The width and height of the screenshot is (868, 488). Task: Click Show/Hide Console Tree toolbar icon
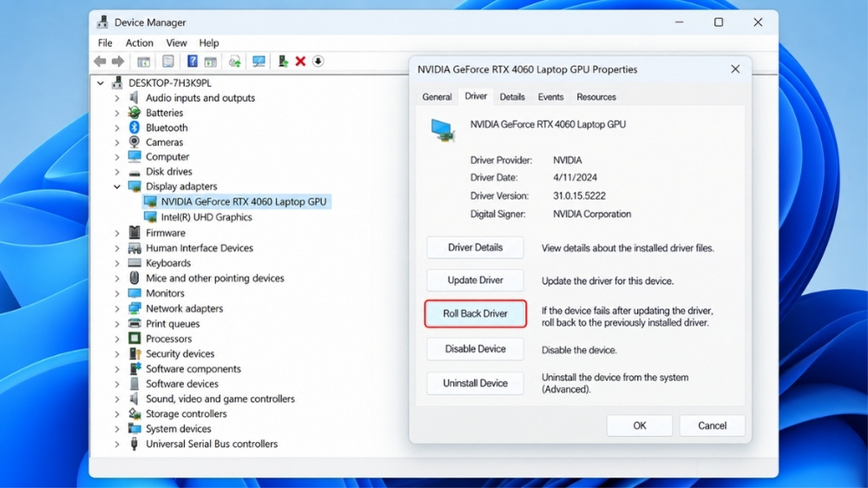point(143,62)
